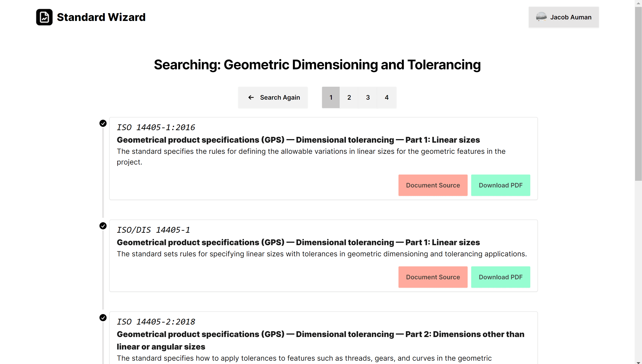The height and width of the screenshot is (364, 642).
Task: Download PDF for ISO 14405-1:2016
Action: (x=500, y=185)
